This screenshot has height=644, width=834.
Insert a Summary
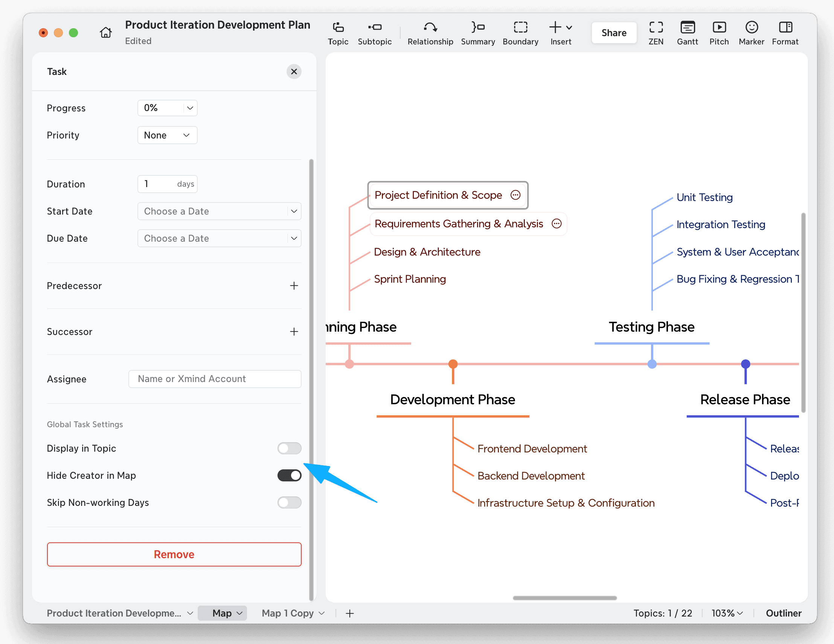[478, 32]
